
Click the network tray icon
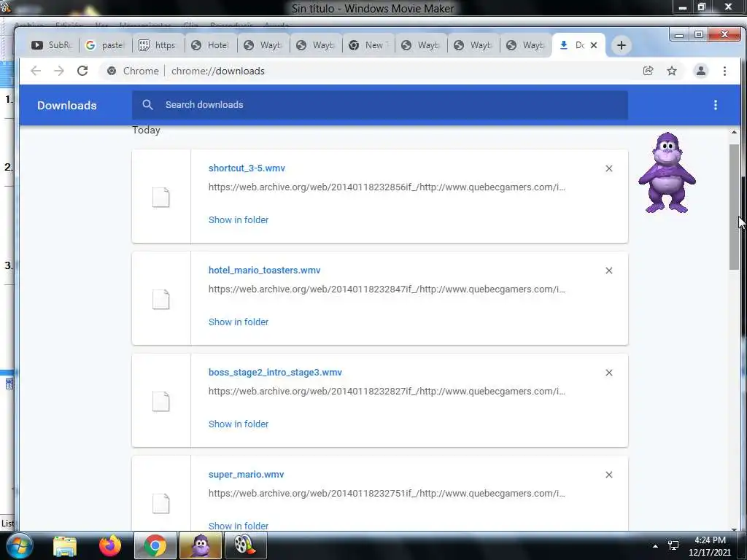pyautogui.click(x=673, y=545)
